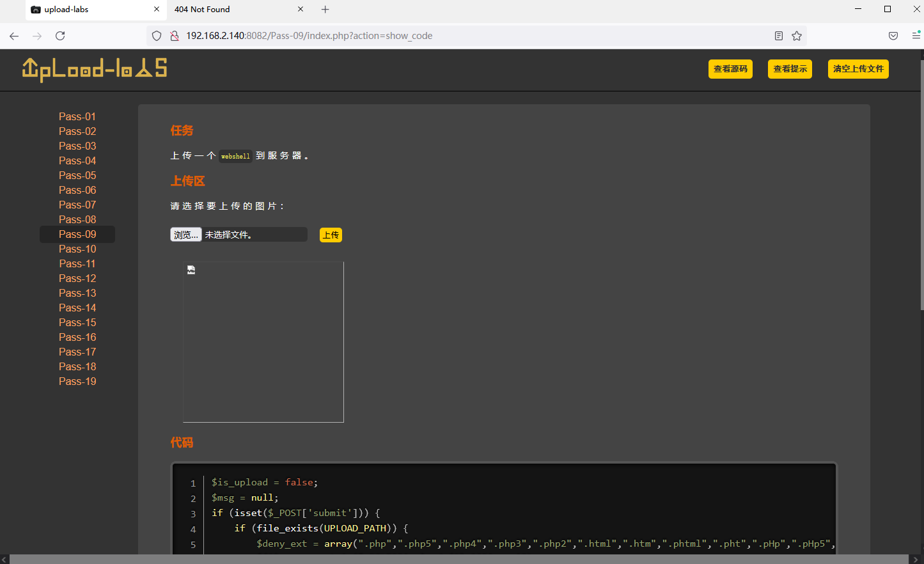
Task: Click the 任务 heading
Action: 182,130
